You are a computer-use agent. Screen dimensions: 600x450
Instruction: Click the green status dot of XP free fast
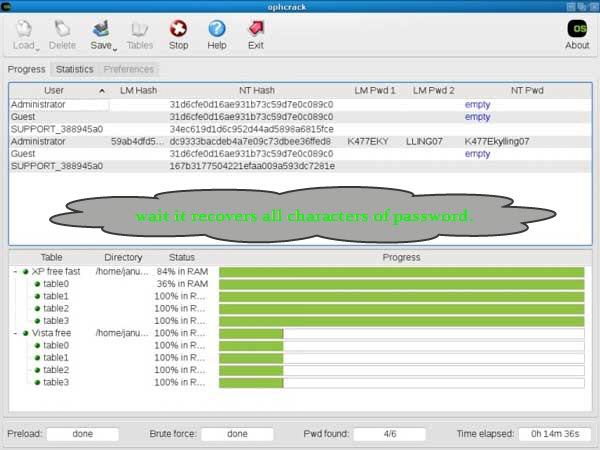pyautogui.click(x=26, y=272)
